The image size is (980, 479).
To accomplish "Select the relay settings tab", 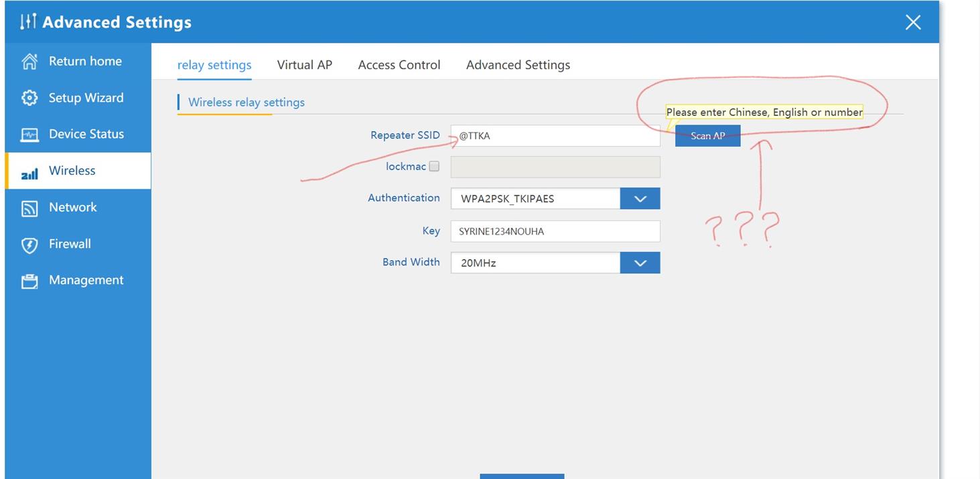I will pos(214,65).
